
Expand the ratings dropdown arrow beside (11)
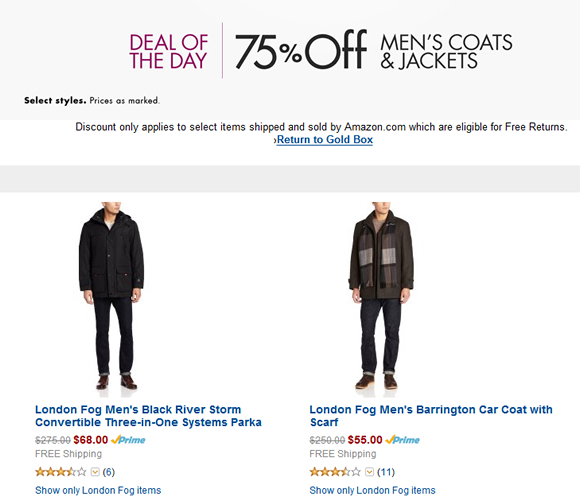(370, 472)
